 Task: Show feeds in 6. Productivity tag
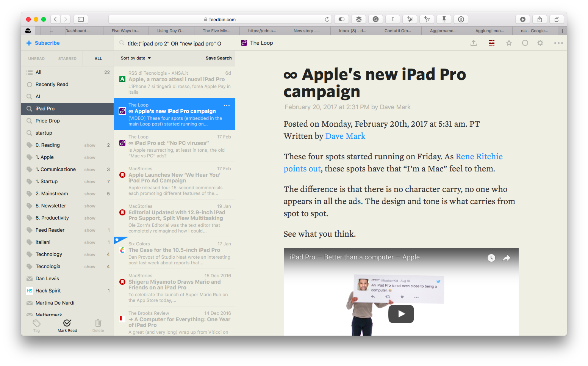tap(90, 218)
